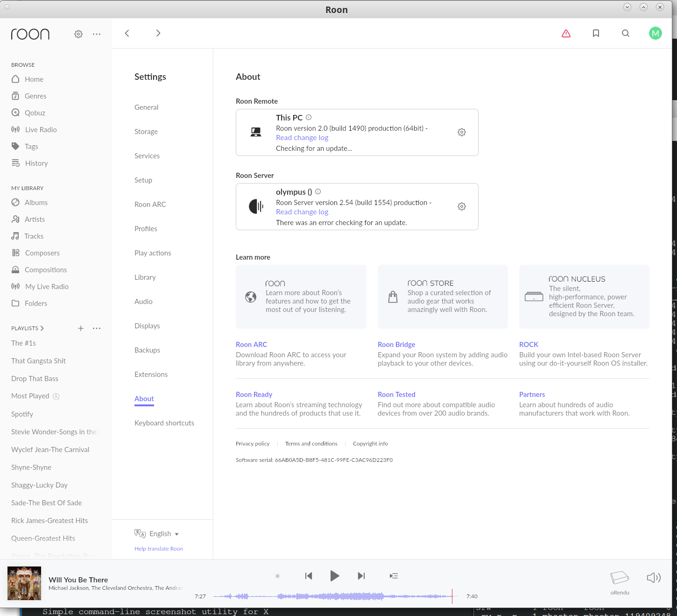Image resolution: width=677 pixels, height=616 pixels.
Task: Open the Help translate Roon link
Action: (x=159, y=549)
